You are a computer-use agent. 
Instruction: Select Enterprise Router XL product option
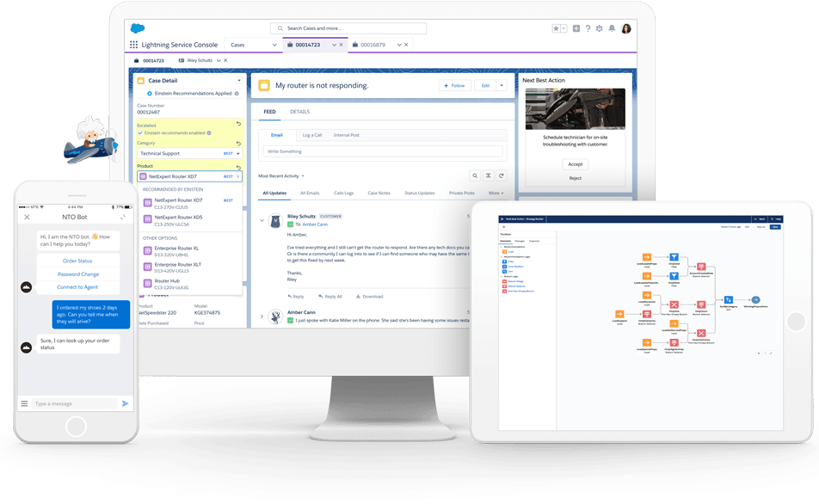(191, 251)
